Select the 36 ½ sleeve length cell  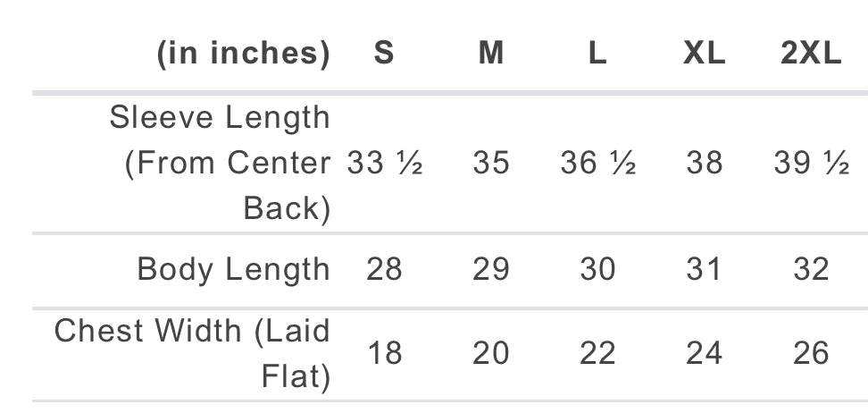point(598,164)
